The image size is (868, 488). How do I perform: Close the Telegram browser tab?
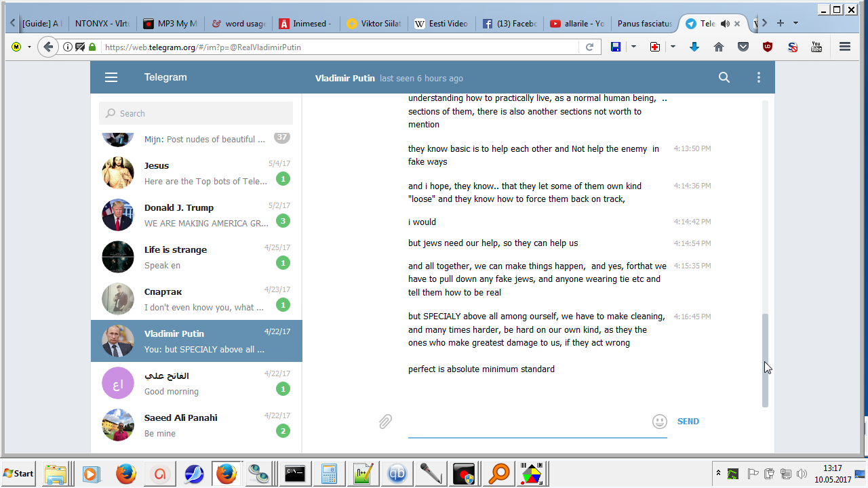[738, 24]
